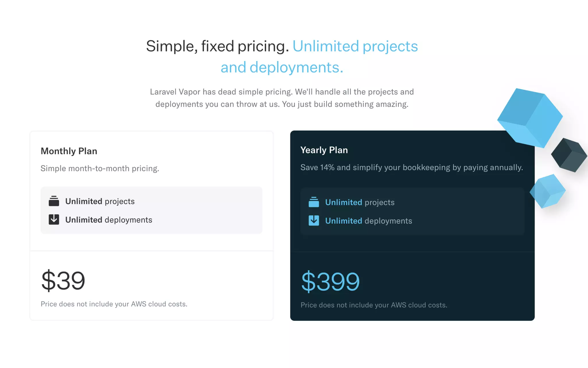Click the projects stack icon in Monthly Plan
This screenshot has width=588, height=368.
[x=54, y=201]
